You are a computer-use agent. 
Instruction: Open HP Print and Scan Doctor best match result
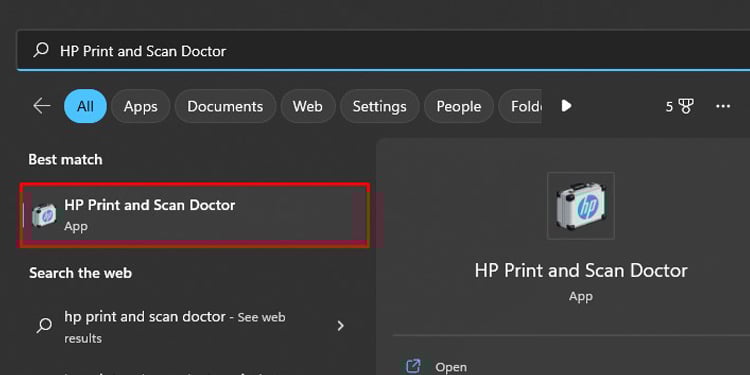[195, 215]
